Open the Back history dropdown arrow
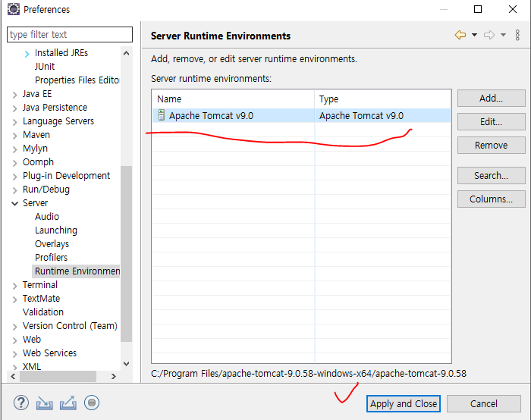Screen dimensions: 531x420 tap(474, 35)
